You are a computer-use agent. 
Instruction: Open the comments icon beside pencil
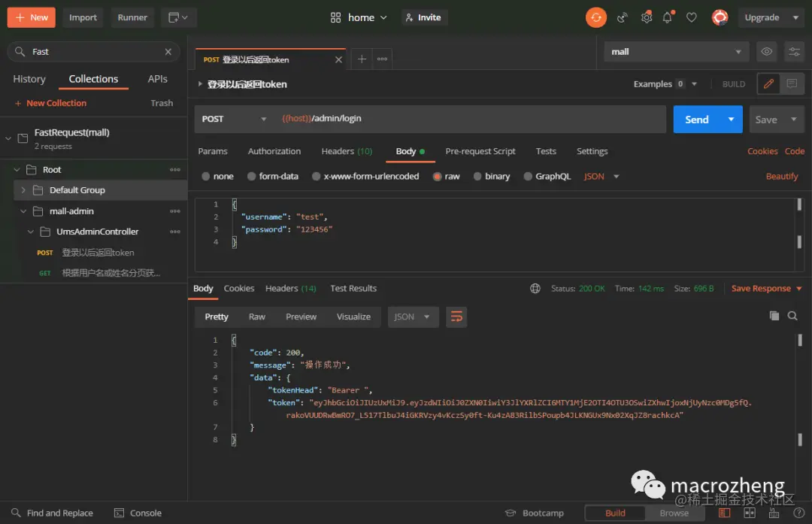coord(792,84)
